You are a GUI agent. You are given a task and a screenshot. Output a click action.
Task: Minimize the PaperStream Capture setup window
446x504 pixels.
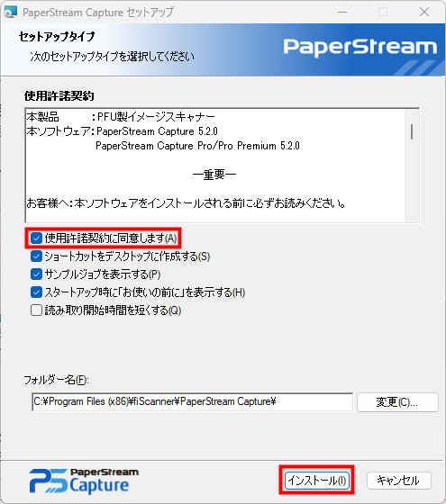click(342, 12)
